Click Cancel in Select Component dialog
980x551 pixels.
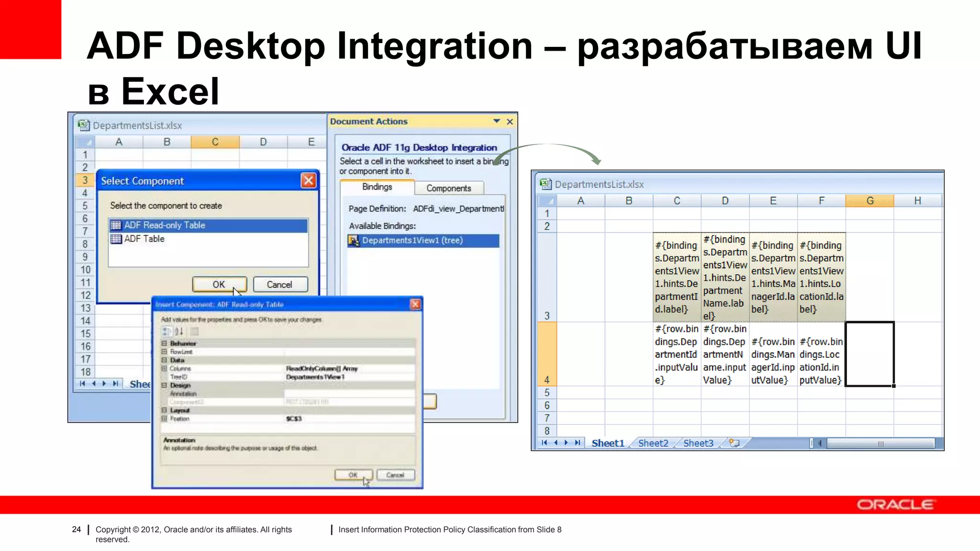[x=279, y=285]
